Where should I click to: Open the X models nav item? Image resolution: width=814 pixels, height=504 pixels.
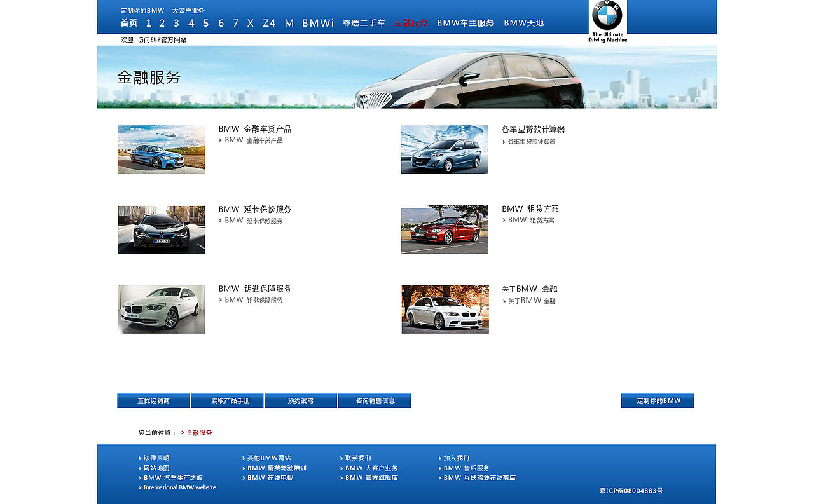[x=251, y=23]
